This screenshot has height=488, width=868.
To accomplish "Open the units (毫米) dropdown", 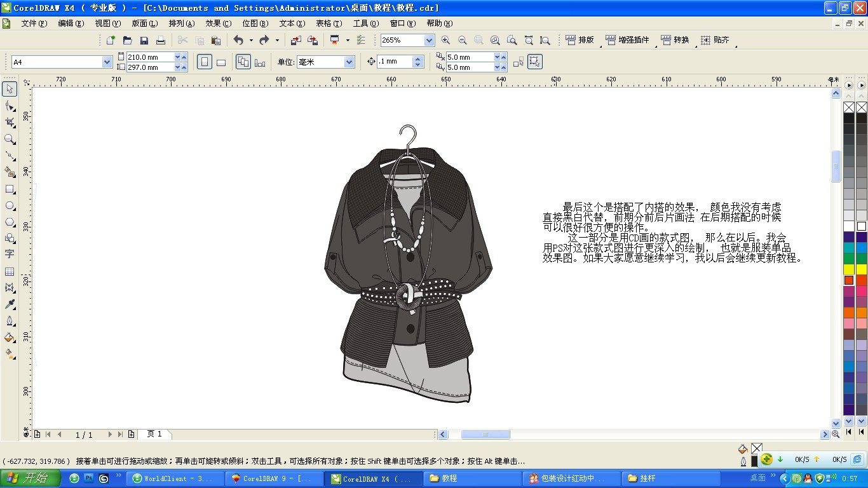I will coord(349,62).
